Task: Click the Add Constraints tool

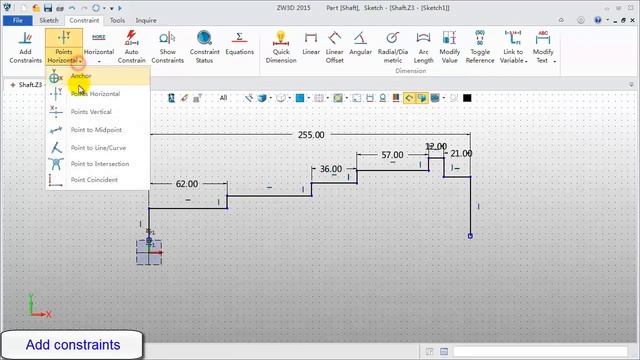Action: click(25, 48)
